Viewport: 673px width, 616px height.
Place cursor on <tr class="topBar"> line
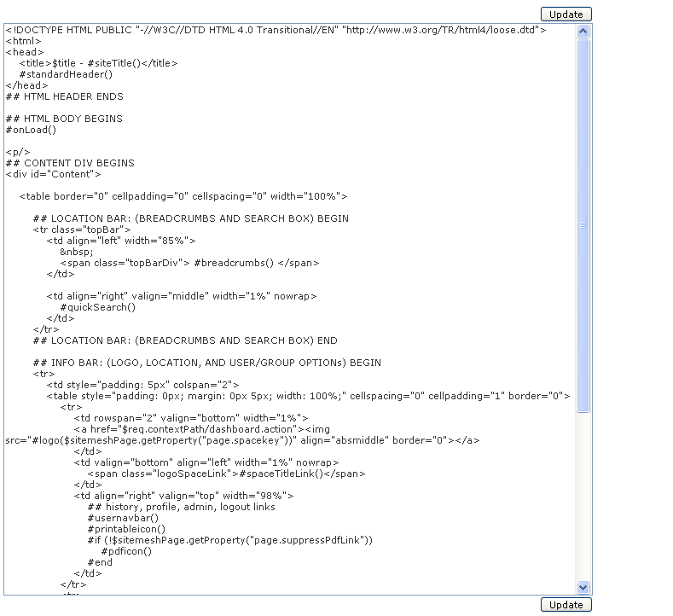tap(82, 230)
